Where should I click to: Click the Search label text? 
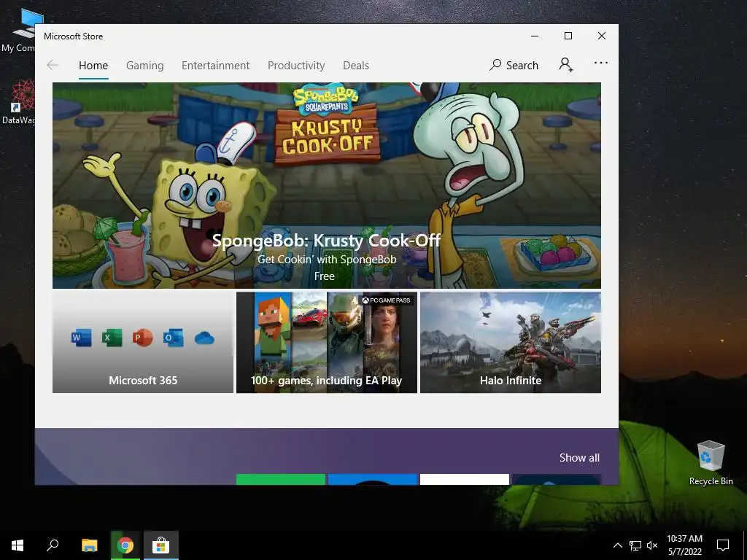pos(522,65)
